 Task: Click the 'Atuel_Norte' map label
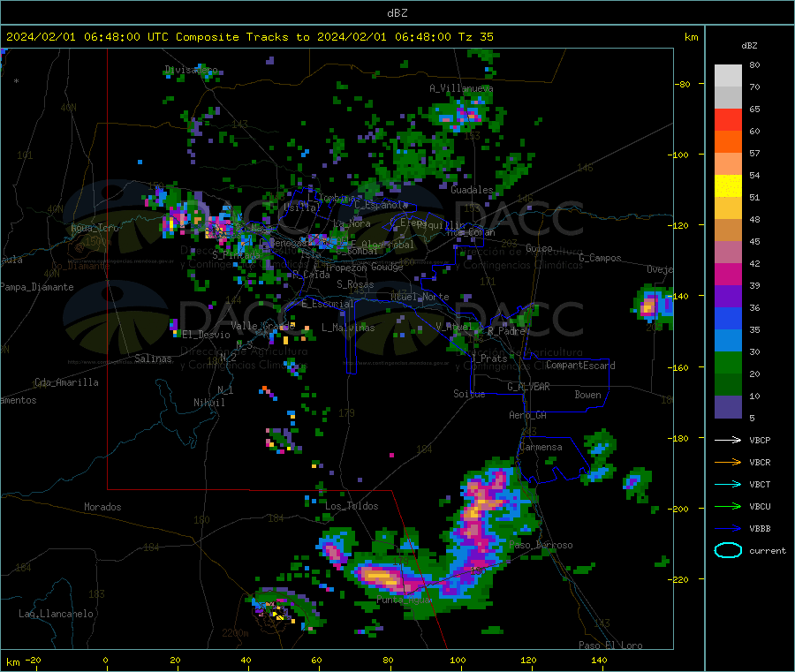pos(420,297)
